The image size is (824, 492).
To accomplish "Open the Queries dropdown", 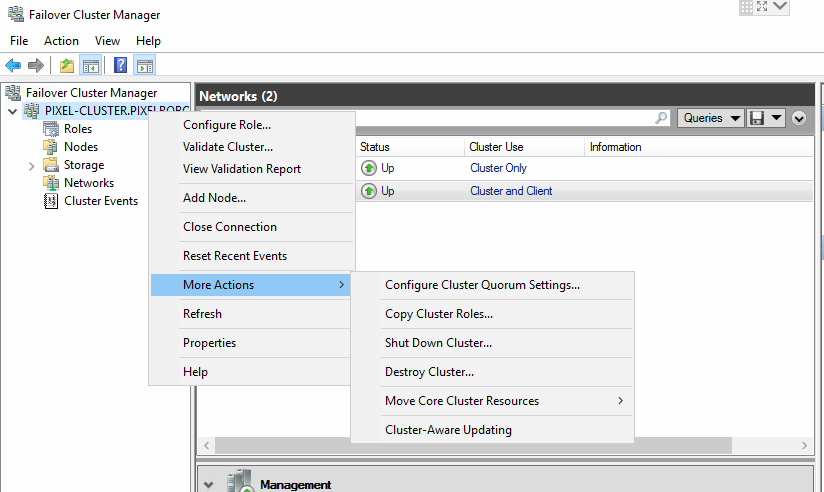I will pos(710,118).
